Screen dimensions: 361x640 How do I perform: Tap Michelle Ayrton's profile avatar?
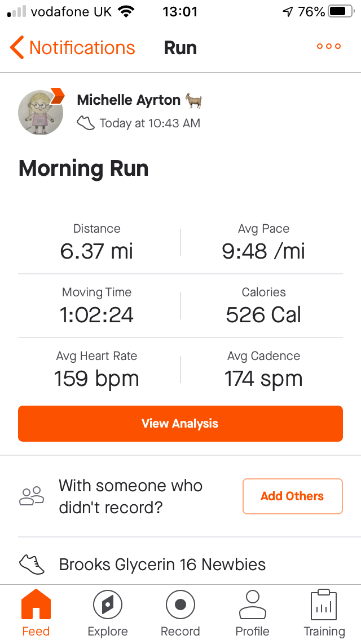coord(41,112)
